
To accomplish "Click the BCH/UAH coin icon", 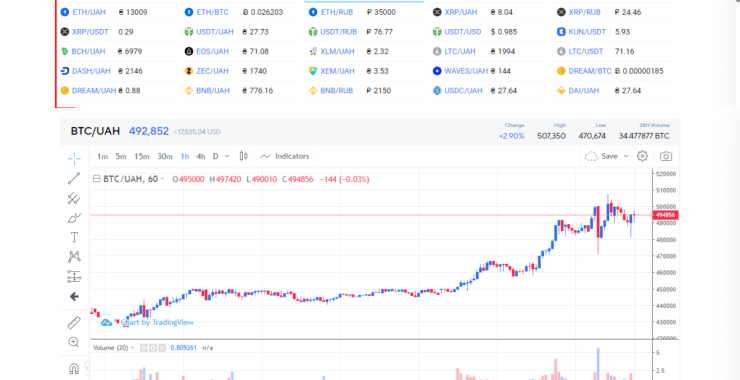I will 64,51.
